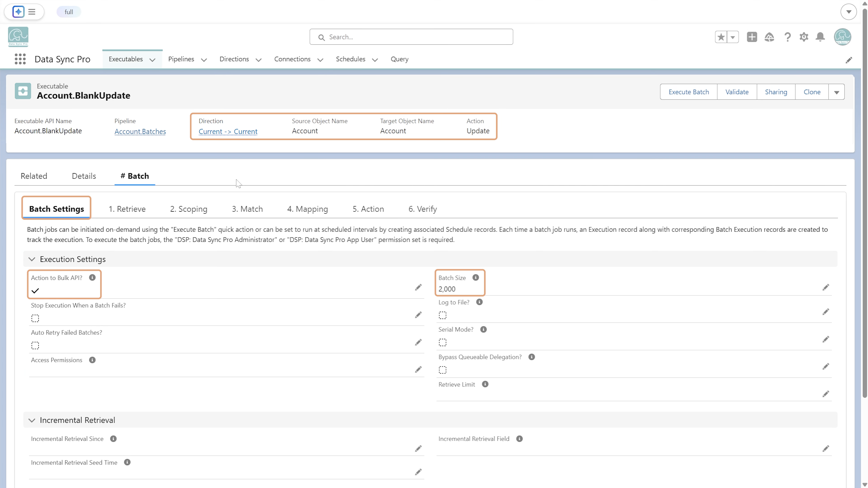Open the notifications bell icon

(x=820, y=37)
